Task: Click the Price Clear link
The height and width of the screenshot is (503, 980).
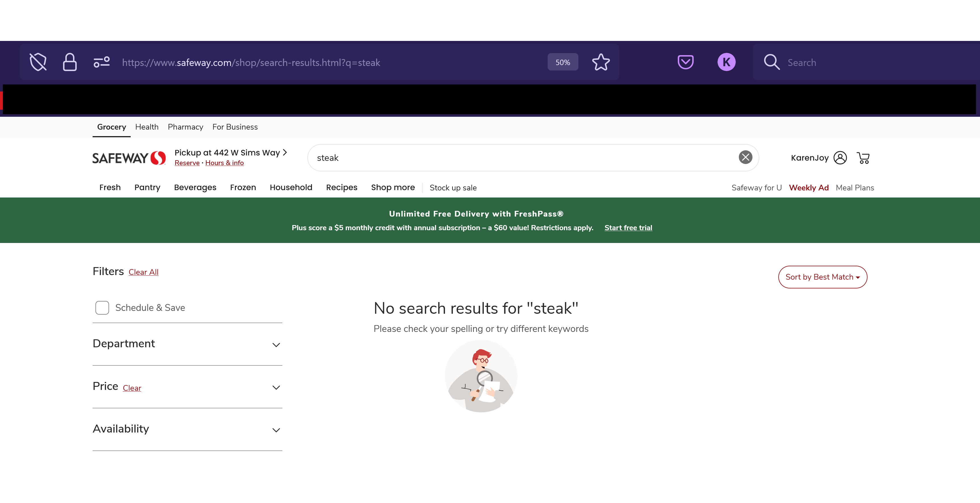Action: [132, 388]
